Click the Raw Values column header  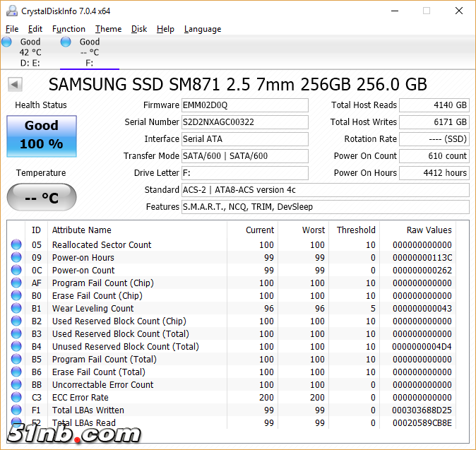click(418, 230)
